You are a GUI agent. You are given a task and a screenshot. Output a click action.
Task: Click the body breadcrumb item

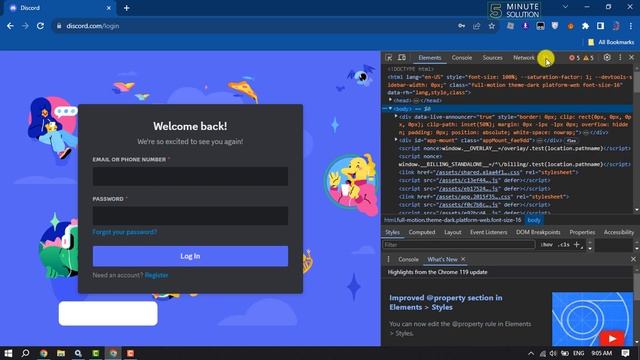tap(534, 220)
